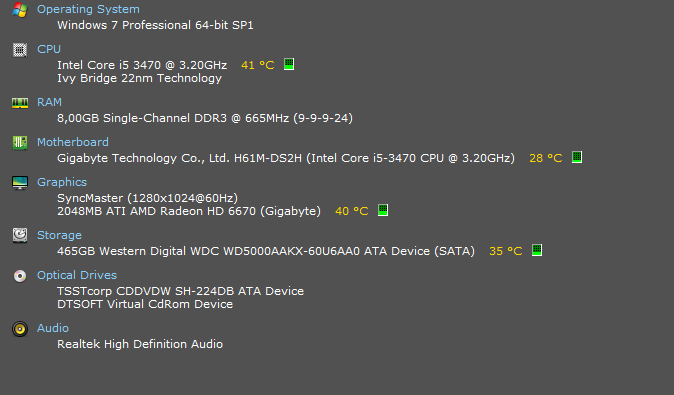Open the Graphics section heading
This screenshot has height=395, width=674.
(62, 182)
